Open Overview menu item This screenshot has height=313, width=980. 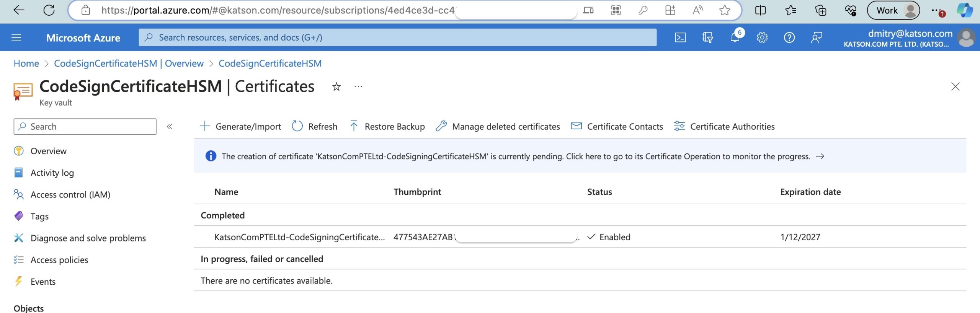(49, 151)
